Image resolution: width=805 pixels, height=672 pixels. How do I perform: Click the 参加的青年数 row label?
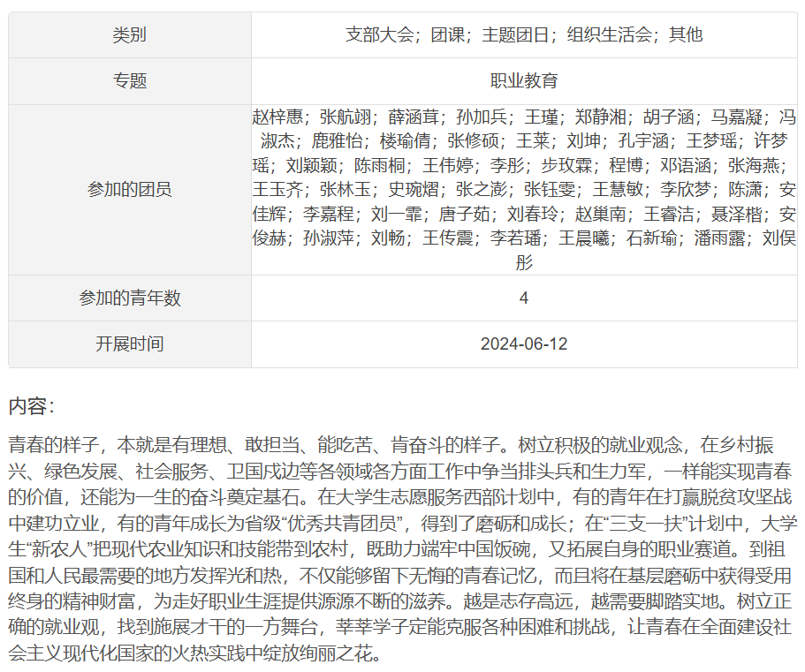[129, 298]
